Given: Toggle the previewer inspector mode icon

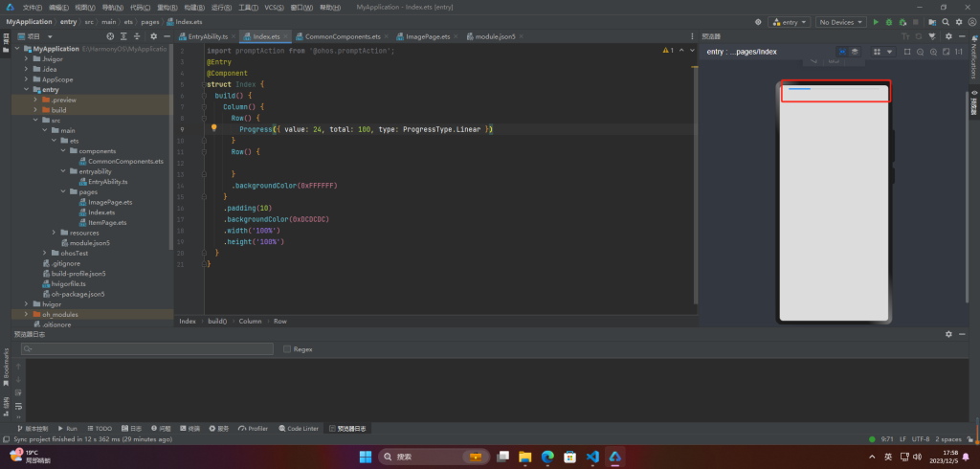Looking at the screenshot, I should (841, 52).
